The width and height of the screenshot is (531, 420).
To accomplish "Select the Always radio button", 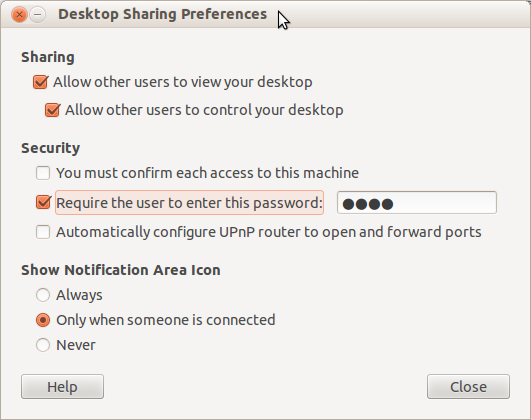I will tap(43, 295).
